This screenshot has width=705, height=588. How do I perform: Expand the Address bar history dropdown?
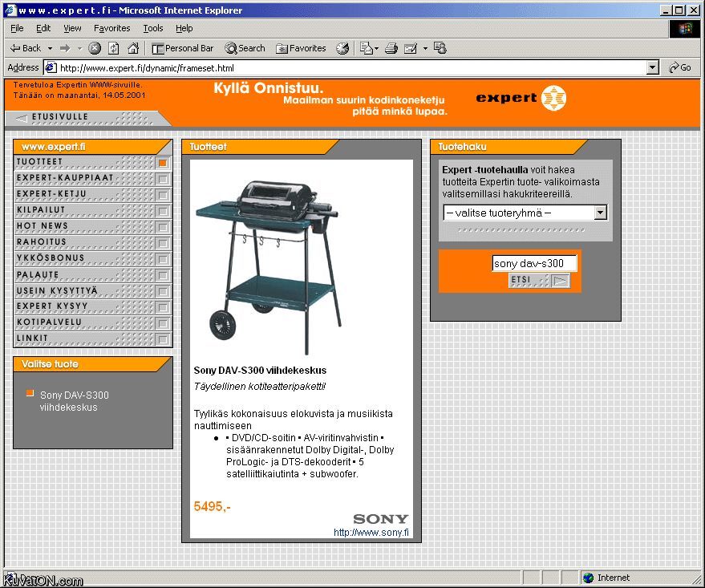pyautogui.click(x=652, y=68)
